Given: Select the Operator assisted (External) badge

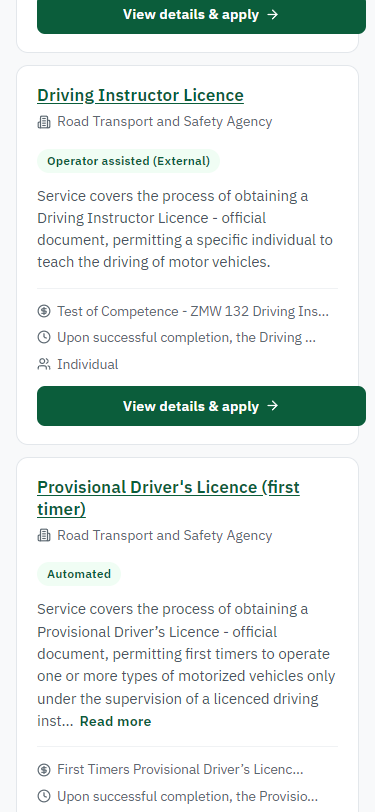Looking at the screenshot, I should (128, 161).
